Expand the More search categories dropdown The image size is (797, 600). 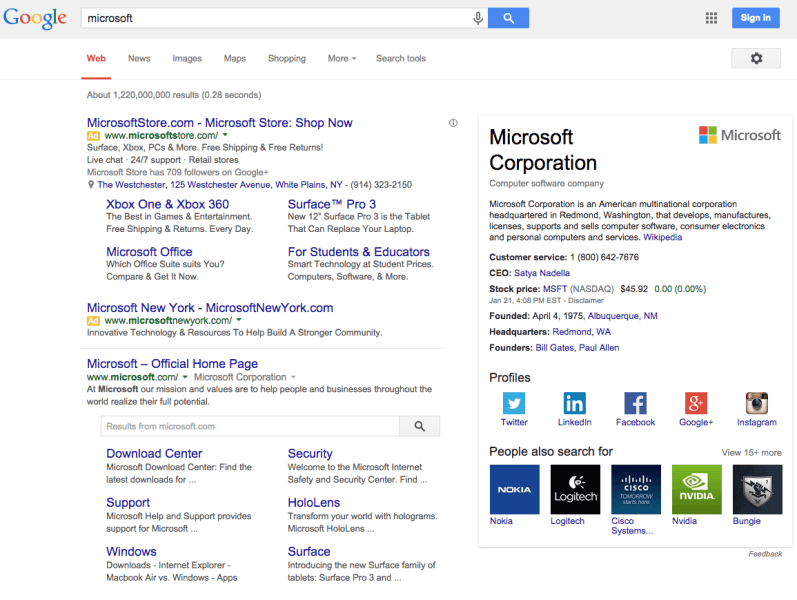[341, 59]
